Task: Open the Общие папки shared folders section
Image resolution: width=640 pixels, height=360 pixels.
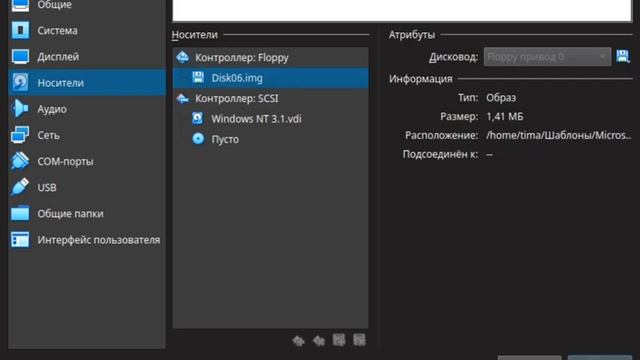Action: click(x=87, y=213)
